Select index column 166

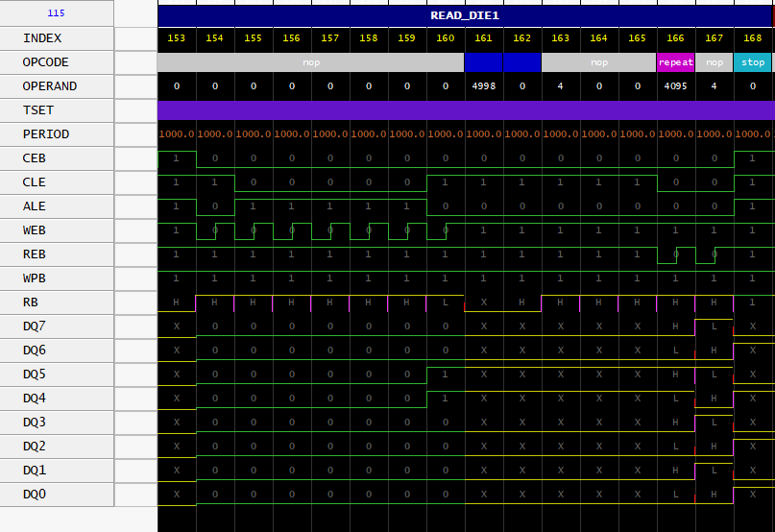(x=676, y=38)
